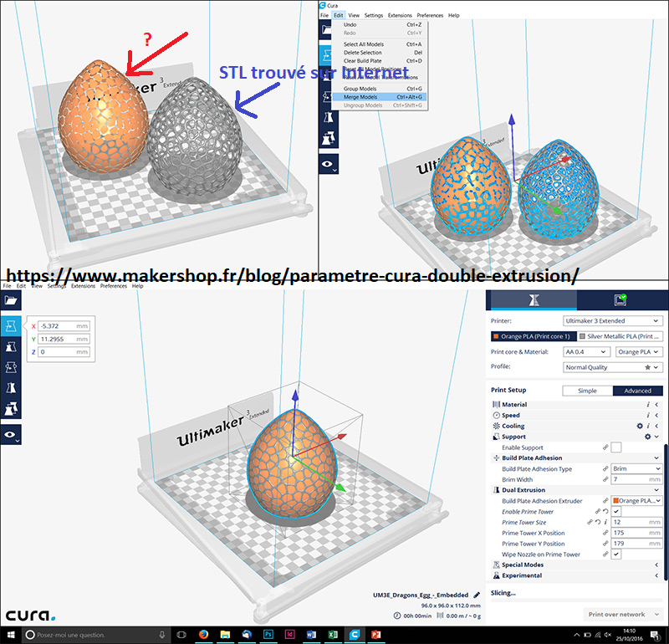
Task: Click Support section gear settings icon
Action: pos(647,437)
